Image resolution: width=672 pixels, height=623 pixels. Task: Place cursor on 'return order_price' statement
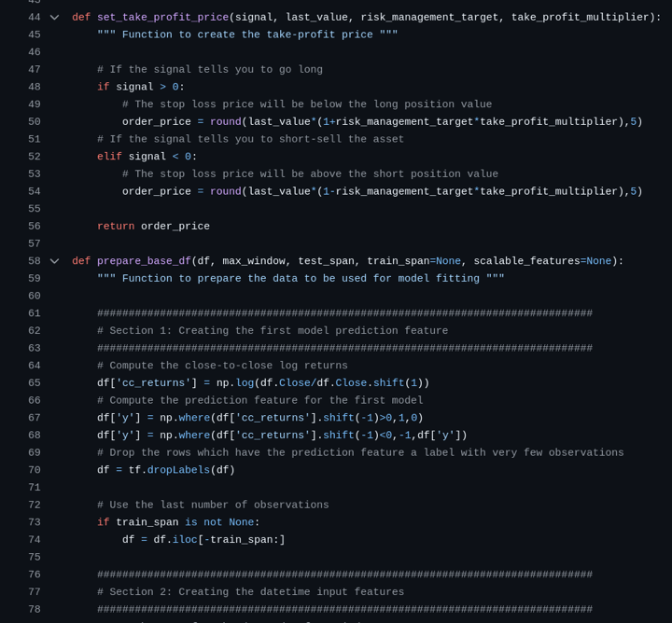pos(153,227)
